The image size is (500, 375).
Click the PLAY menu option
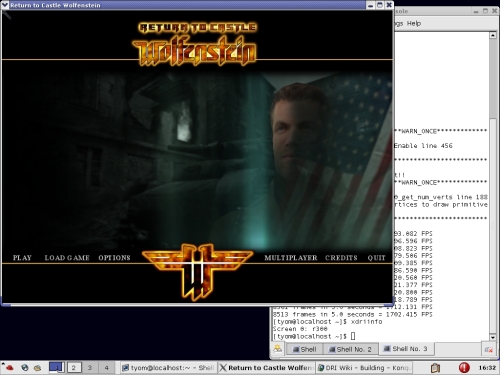(x=22, y=258)
